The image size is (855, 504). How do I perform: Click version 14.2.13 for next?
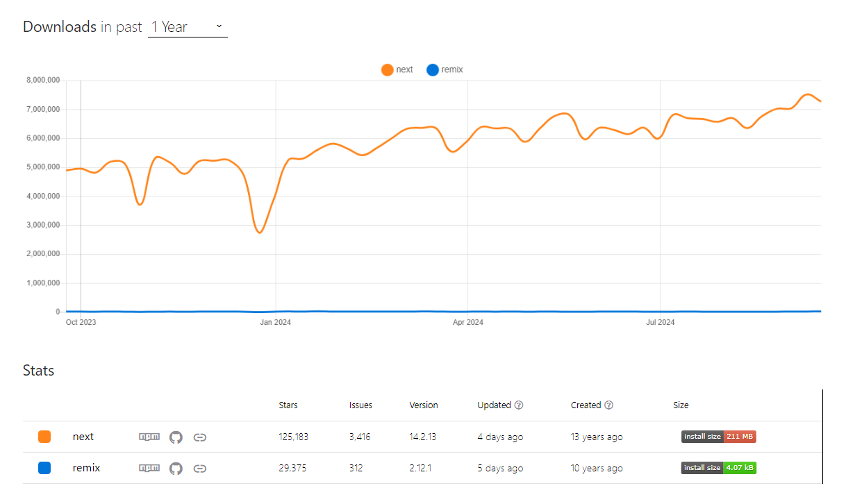coord(424,437)
